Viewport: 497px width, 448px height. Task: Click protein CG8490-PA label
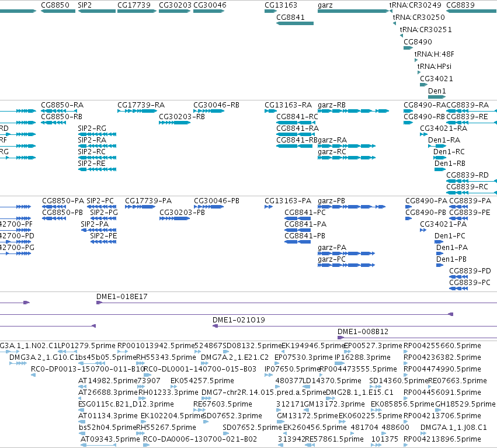(426, 201)
